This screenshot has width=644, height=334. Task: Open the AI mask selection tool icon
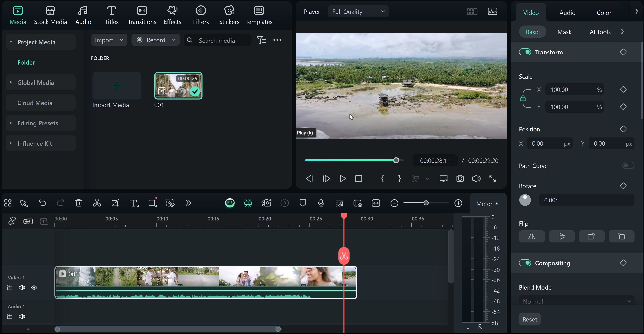(170, 203)
